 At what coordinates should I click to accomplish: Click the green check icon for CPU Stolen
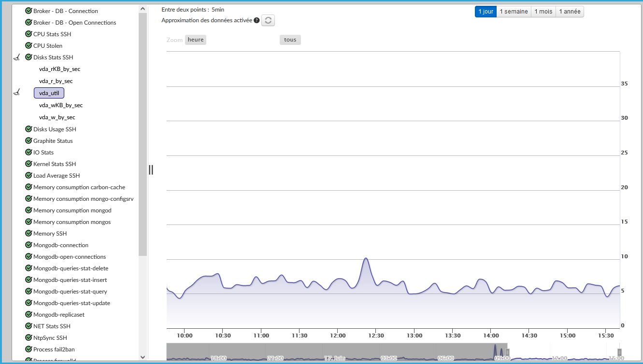pos(29,46)
